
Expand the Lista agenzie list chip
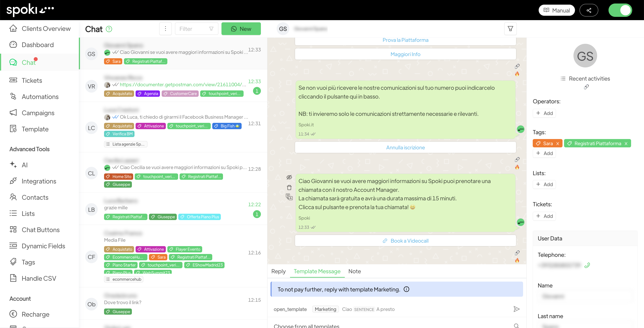click(125, 144)
